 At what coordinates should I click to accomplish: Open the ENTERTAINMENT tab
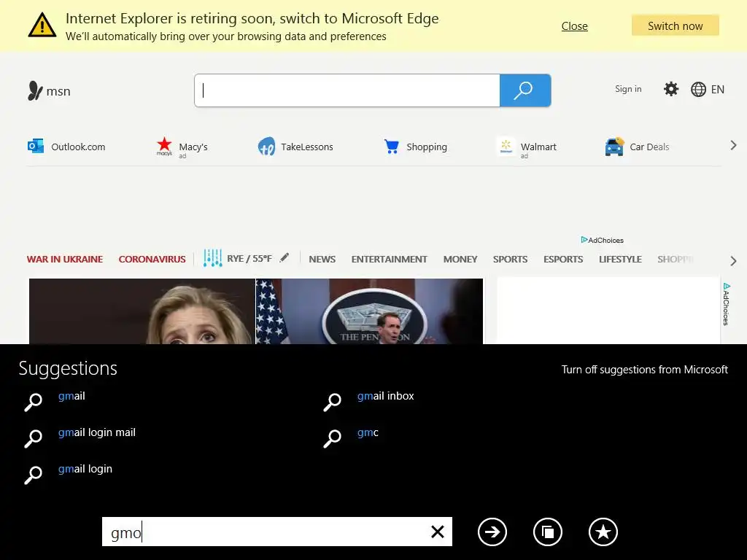click(x=390, y=260)
